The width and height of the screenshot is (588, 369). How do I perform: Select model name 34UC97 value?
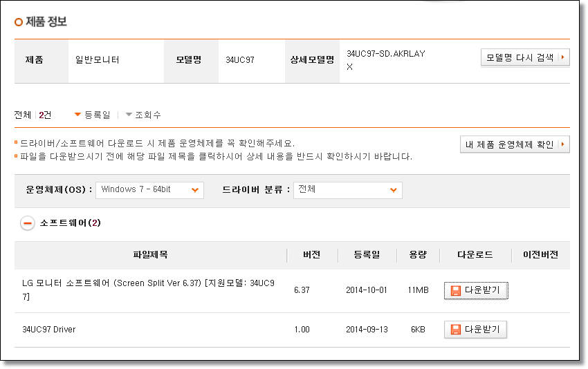pos(240,60)
